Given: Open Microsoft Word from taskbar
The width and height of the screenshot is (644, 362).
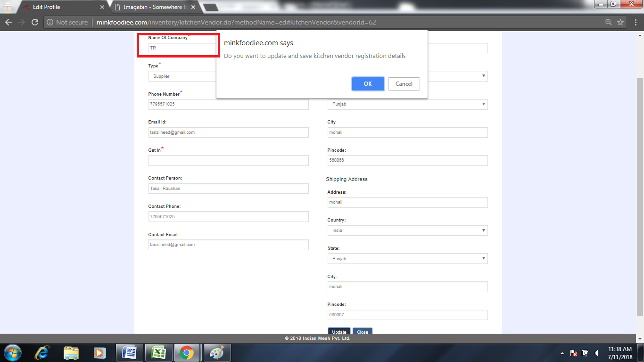Looking at the screenshot, I should (x=130, y=353).
